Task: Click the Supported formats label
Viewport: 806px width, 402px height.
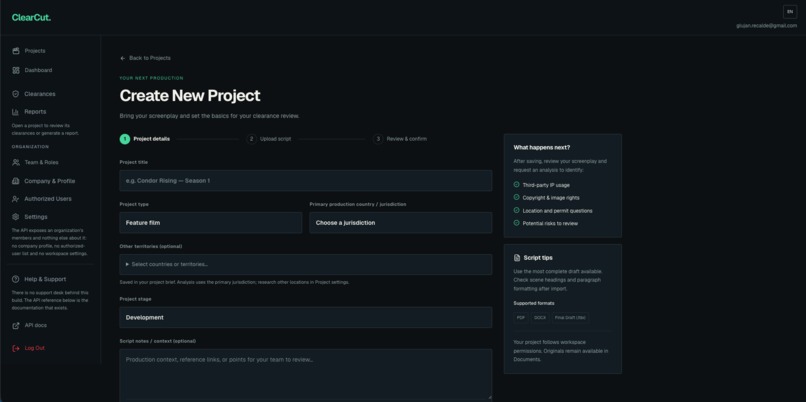Action: click(534, 303)
